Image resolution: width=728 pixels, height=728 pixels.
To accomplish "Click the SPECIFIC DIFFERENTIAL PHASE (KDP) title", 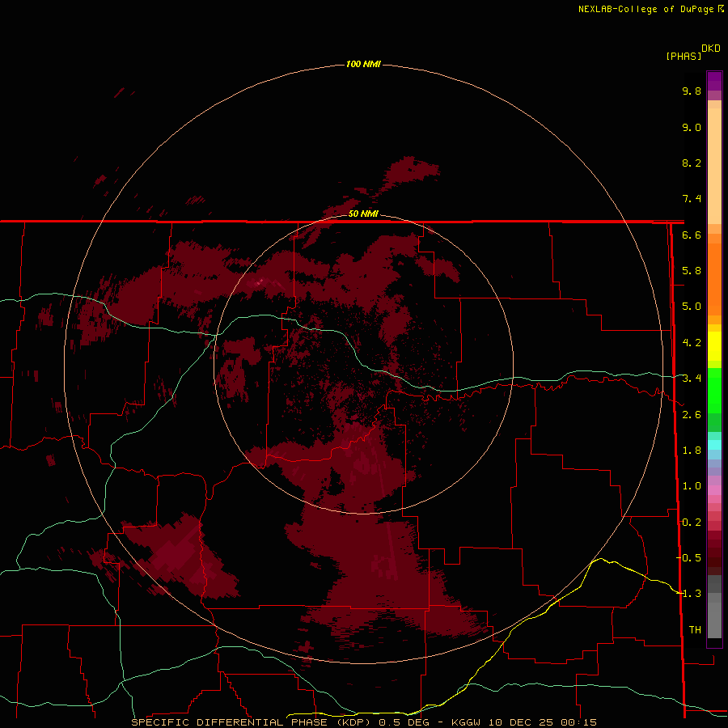I will coord(251,722).
